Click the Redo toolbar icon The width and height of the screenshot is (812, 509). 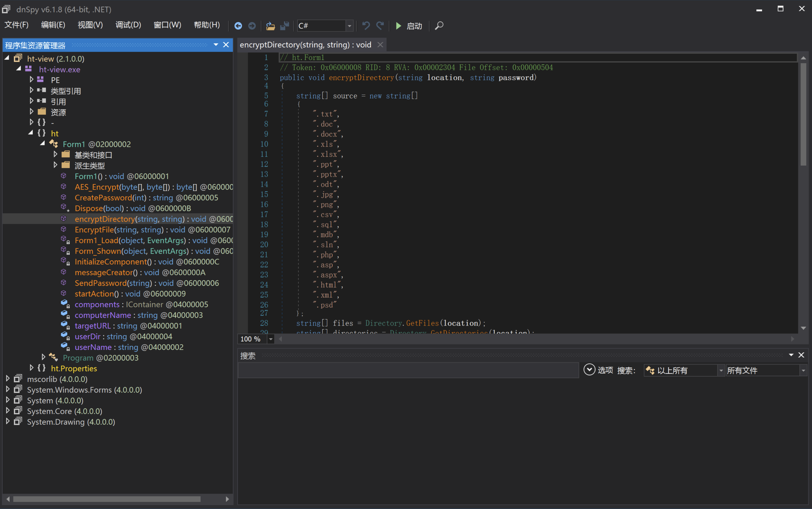click(x=380, y=26)
